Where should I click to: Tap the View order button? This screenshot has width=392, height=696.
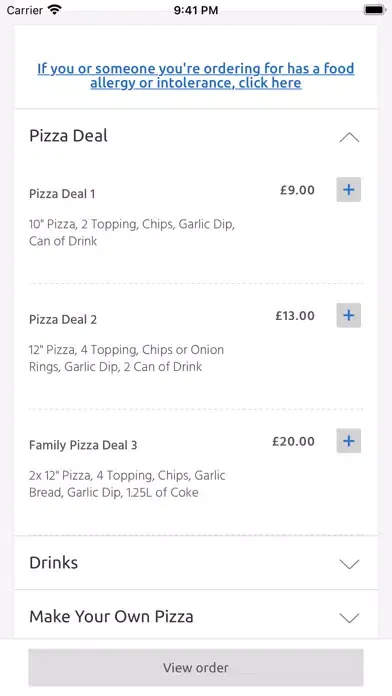pyautogui.click(x=196, y=668)
